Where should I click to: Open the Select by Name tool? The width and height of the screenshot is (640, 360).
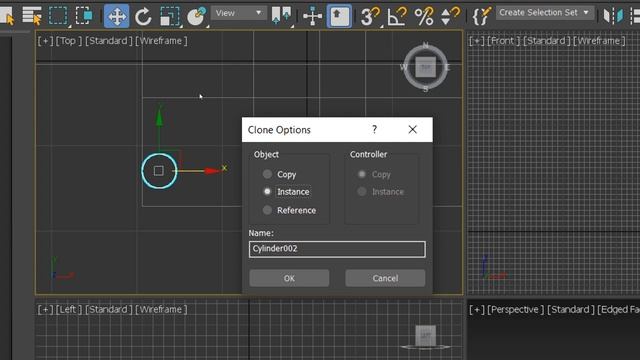pos(32,16)
